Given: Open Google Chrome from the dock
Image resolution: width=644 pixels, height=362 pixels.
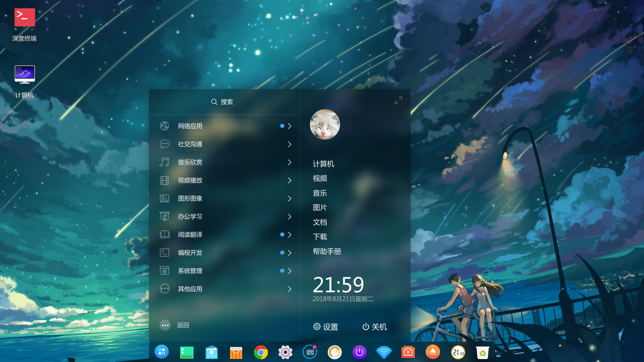Looking at the screenshot, I should click(x=261, y=352).
